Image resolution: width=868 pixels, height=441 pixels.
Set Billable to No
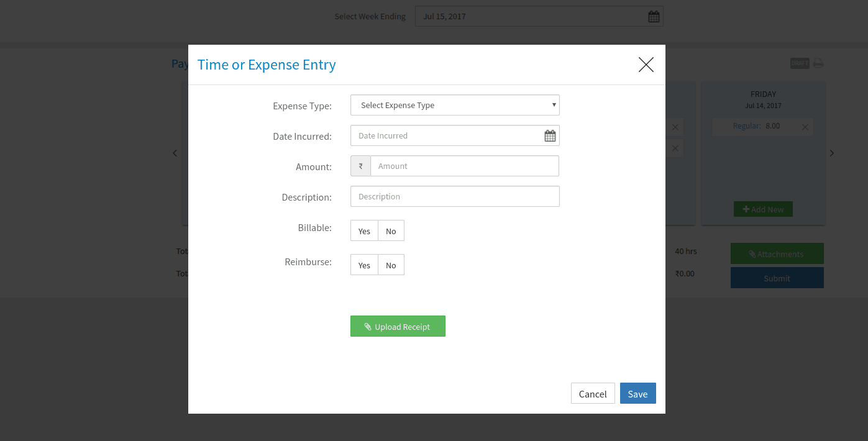pyautogui.click(x=391, y=231)
